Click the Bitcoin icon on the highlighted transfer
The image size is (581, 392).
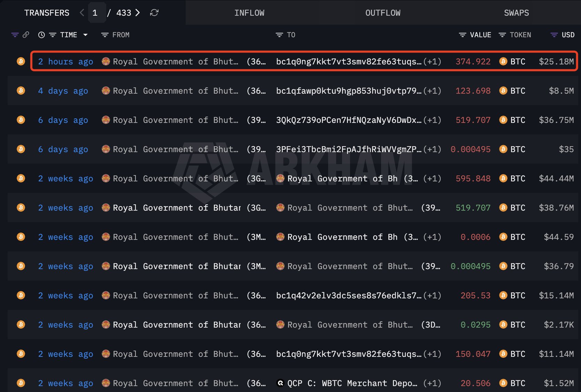point(21,61)
